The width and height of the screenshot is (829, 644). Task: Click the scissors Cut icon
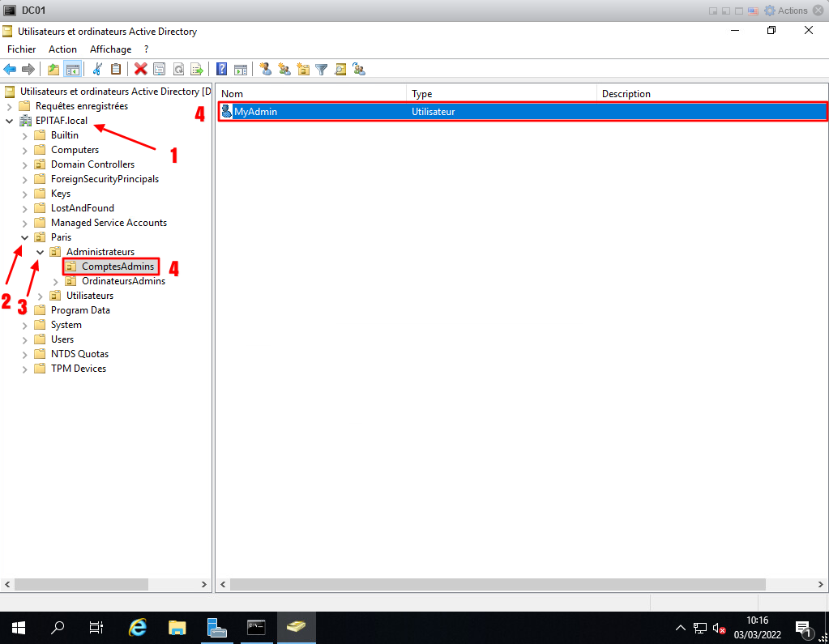pos(97,70)
